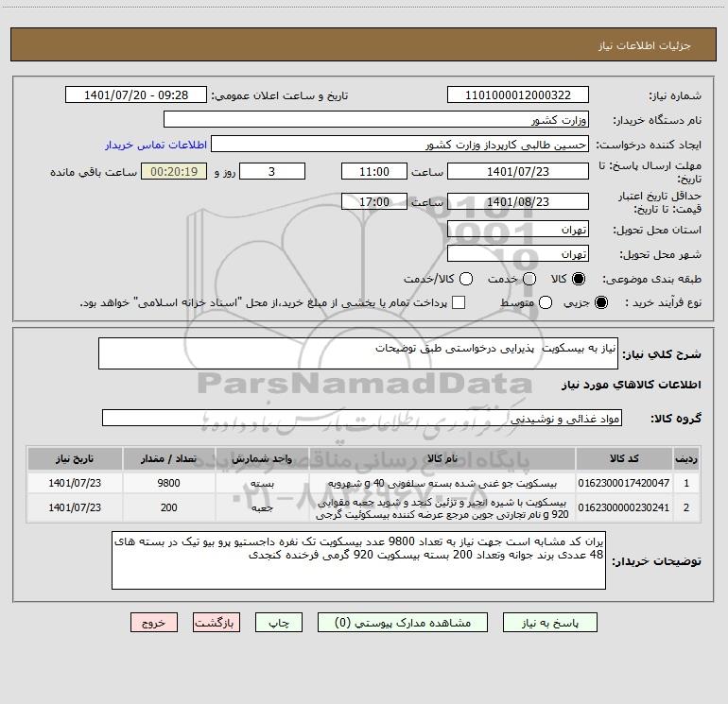Image resolution: width=728 pixels, height=704 pixels.
Task: Select the کالا radio button
Action: [579, 279]
